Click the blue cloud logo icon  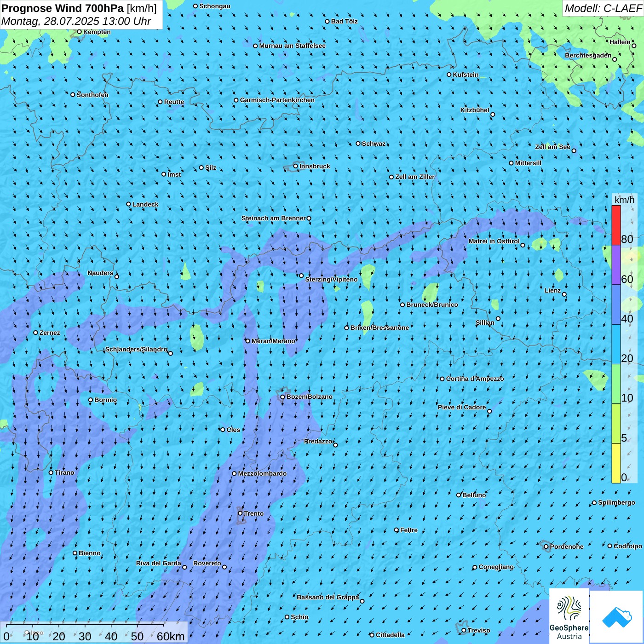coord(617,617)
